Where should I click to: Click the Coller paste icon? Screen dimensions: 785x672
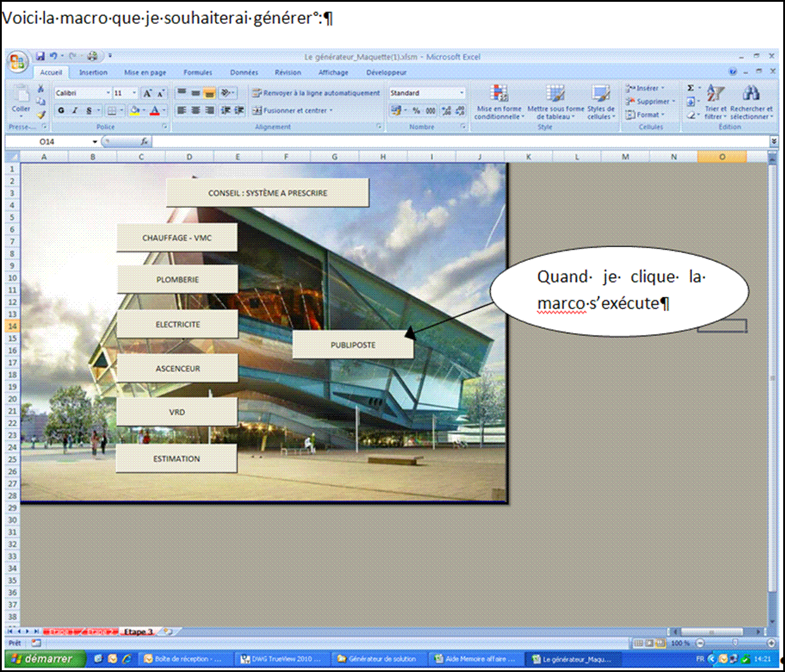tap(21, 98)
